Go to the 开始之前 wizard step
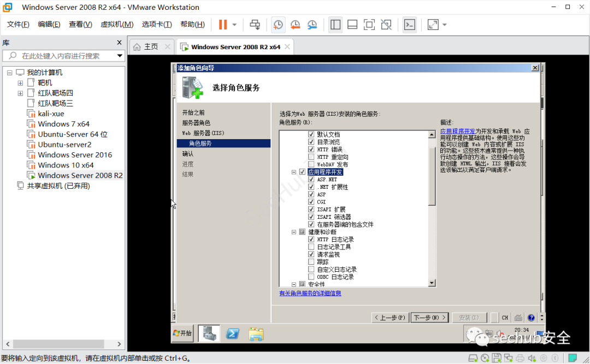This screenshot has height=364, width=590. (193, 113)
